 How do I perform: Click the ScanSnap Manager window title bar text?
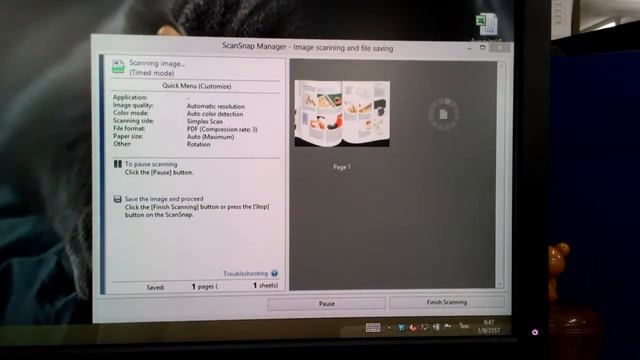(x=307, y=47)
